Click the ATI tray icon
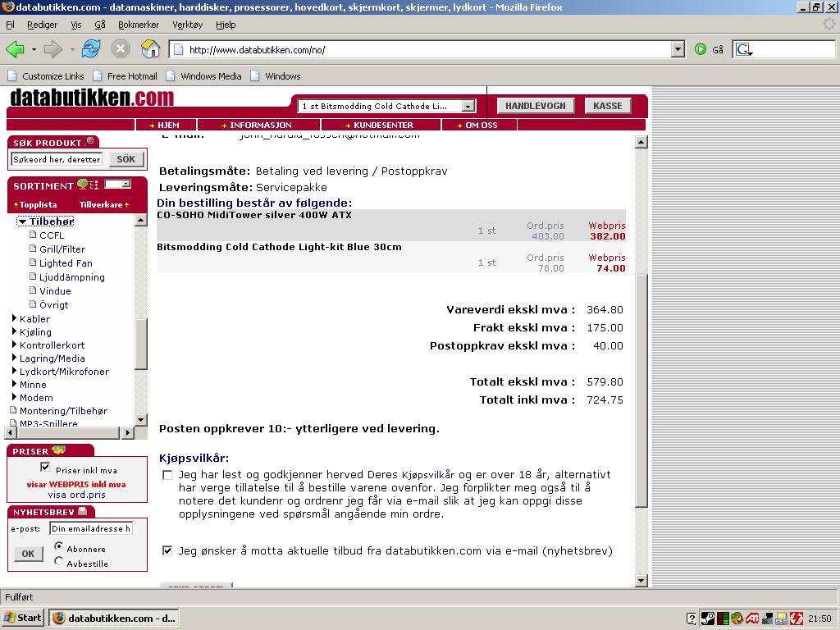 tap(751, 619)
